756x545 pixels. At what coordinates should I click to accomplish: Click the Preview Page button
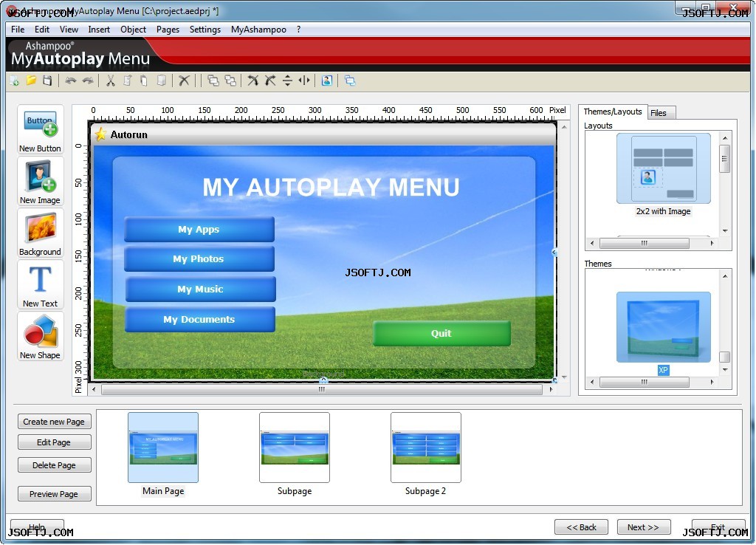(54, 494)
